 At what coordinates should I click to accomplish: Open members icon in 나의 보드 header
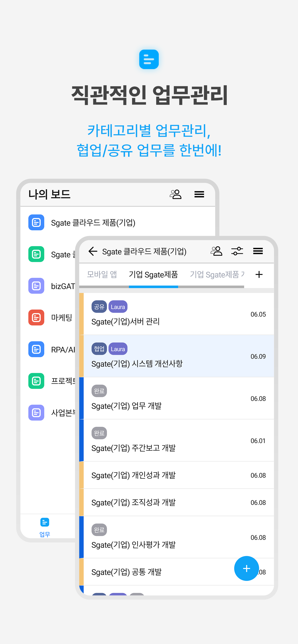pyautogui.click(x=175, y=194)
